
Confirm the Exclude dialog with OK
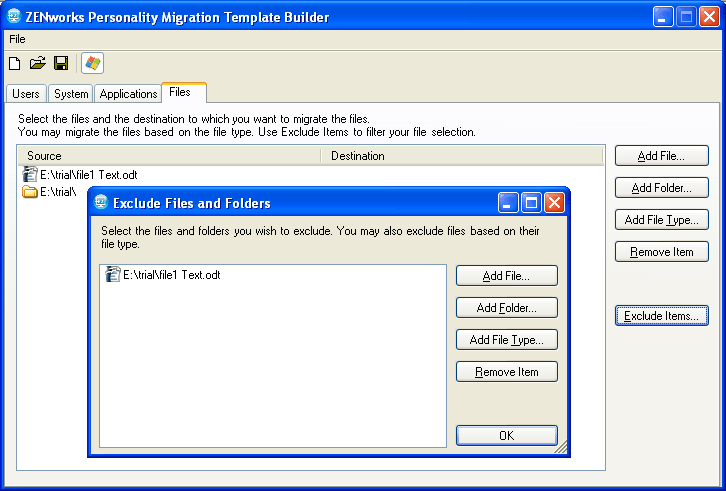coord(507,435)
